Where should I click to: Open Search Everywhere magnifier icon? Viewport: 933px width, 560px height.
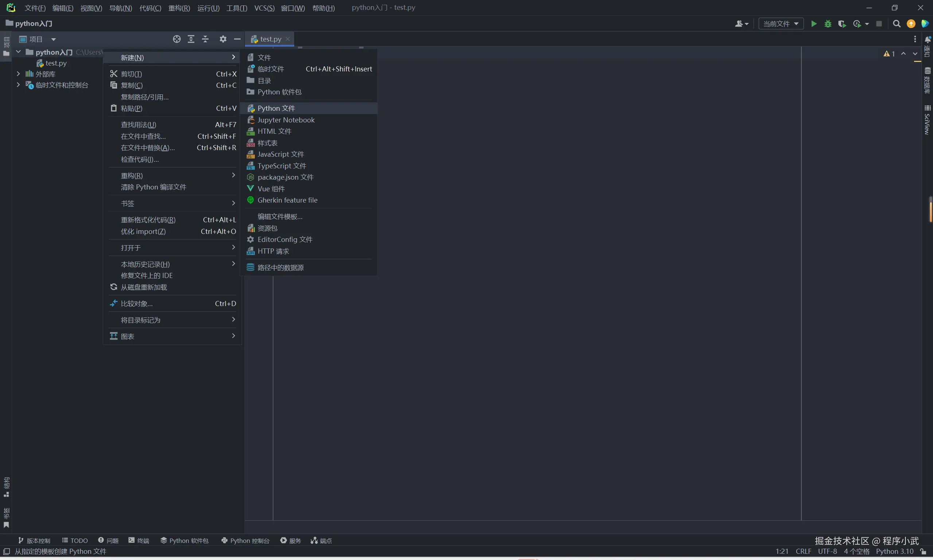[897, 24]
